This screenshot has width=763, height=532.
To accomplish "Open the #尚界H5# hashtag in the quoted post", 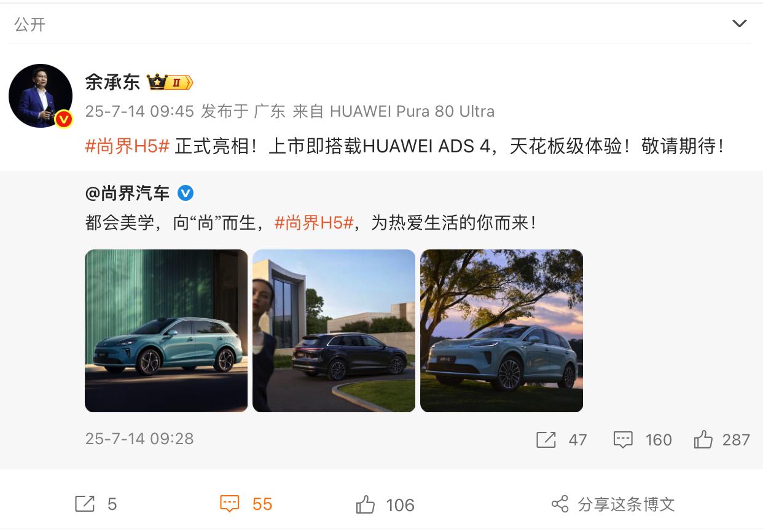I will (x=314, y=222).
